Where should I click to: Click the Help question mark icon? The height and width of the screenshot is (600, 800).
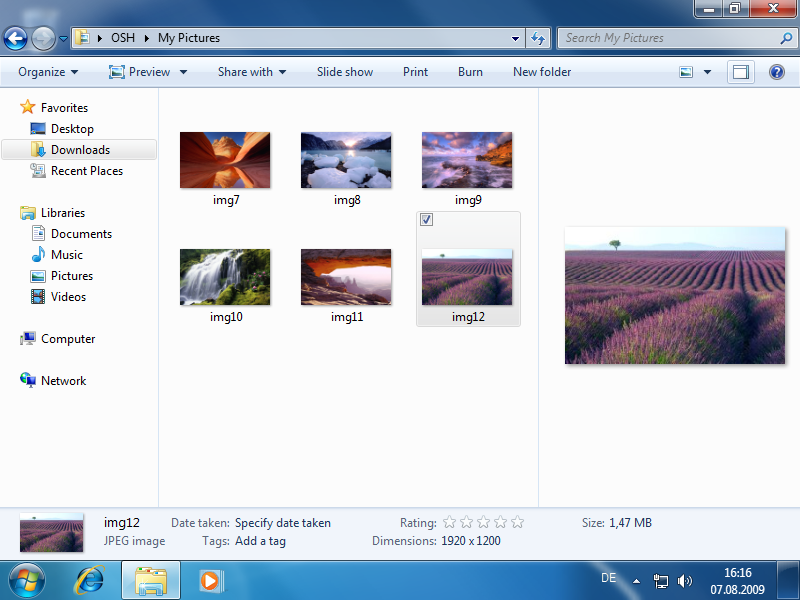click(x=776, y=72)
